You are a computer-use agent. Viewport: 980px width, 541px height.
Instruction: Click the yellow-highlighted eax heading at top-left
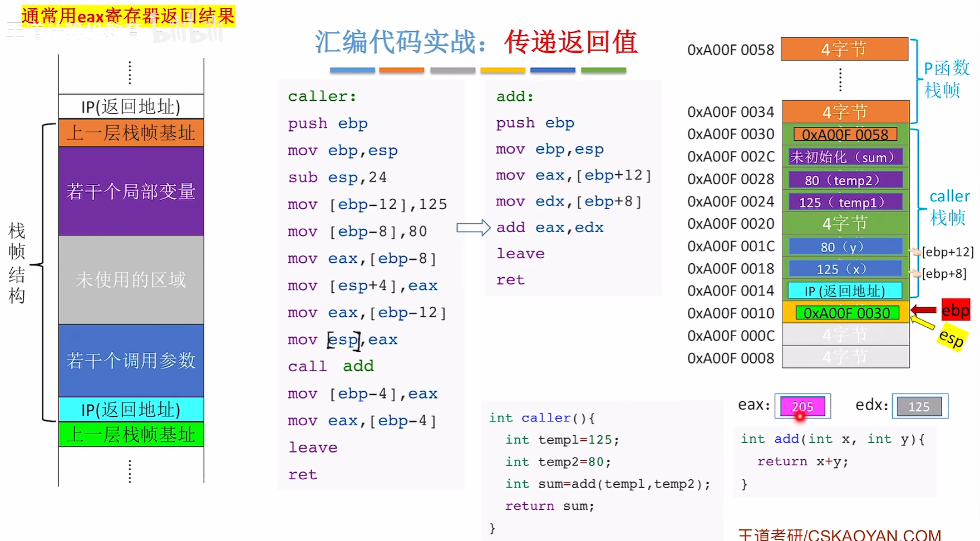[128, 16]
